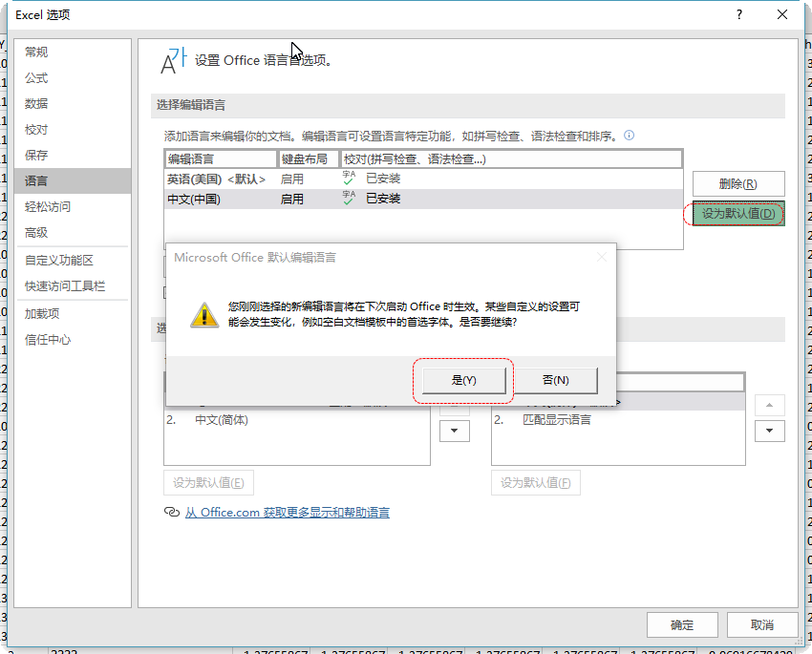
Task: Select the 英语(美国) editing language row
Action: pyautogui.click(x=423, y=179)
